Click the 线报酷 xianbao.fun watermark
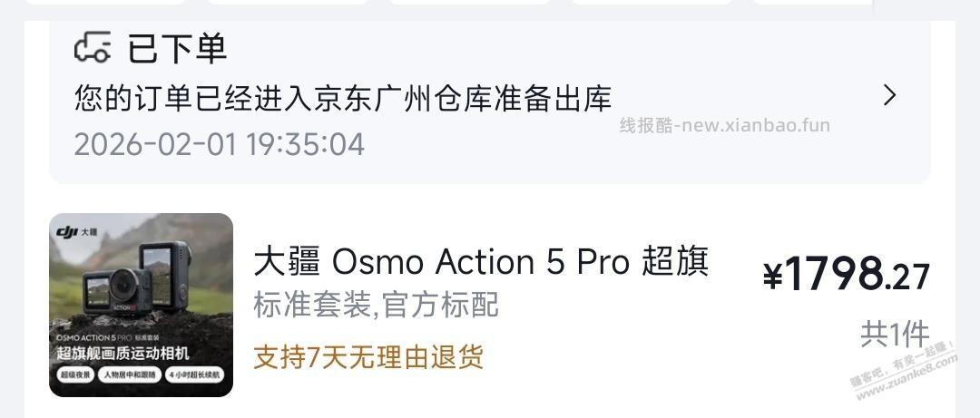 (724, 125)
